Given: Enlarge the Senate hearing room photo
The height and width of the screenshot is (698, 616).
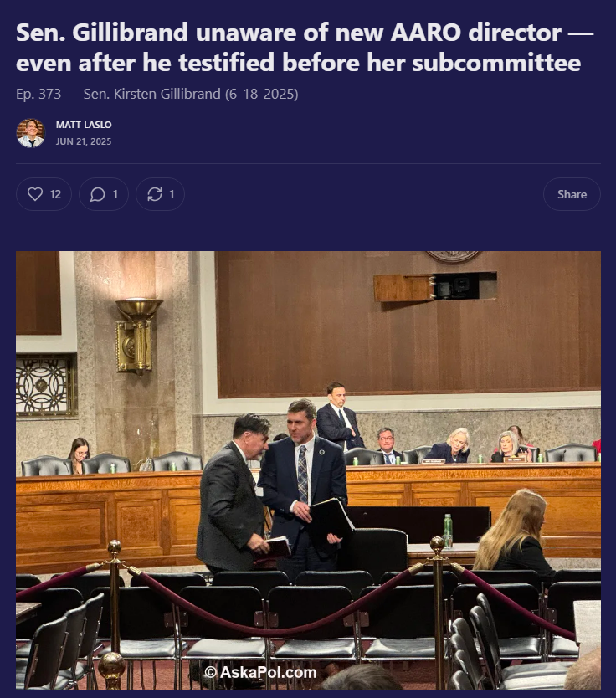Looking at the screenshot, I should click(x=309, y=470).
